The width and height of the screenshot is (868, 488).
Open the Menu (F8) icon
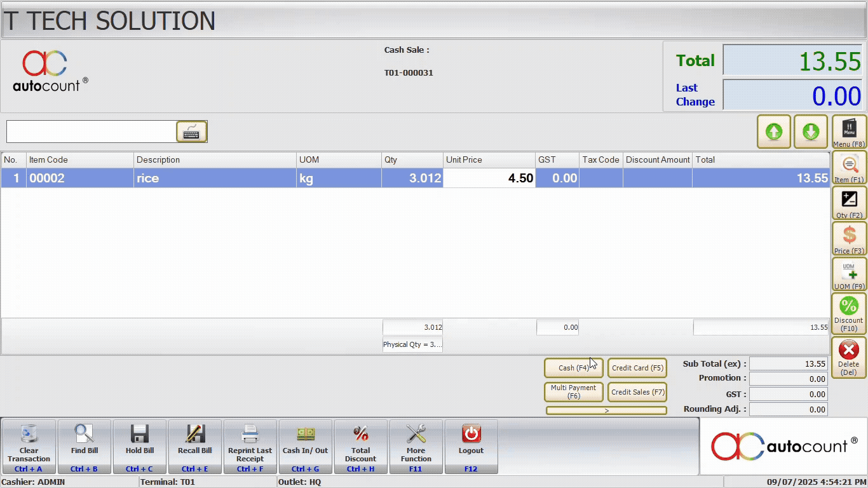pyautogui.click(x=849, y=132)
